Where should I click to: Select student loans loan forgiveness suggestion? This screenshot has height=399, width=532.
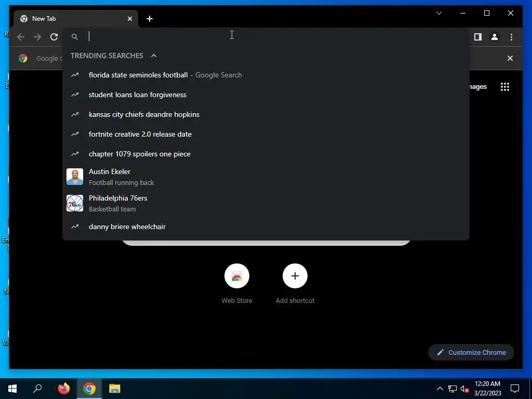[x=266, y=95]
